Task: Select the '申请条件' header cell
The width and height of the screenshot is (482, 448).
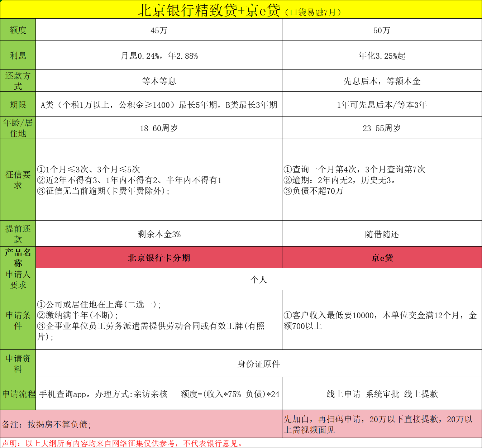Action: pos(18,320)
